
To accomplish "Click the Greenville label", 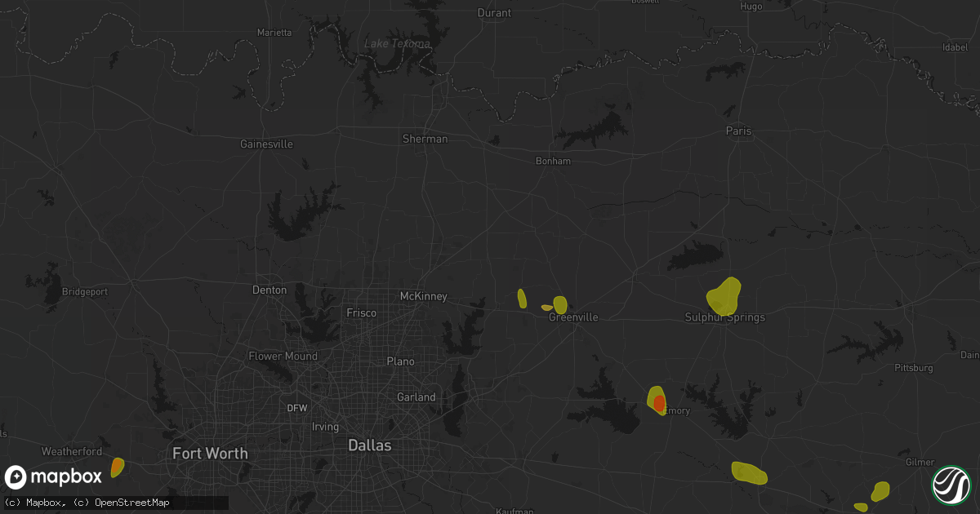I will 573,317.
